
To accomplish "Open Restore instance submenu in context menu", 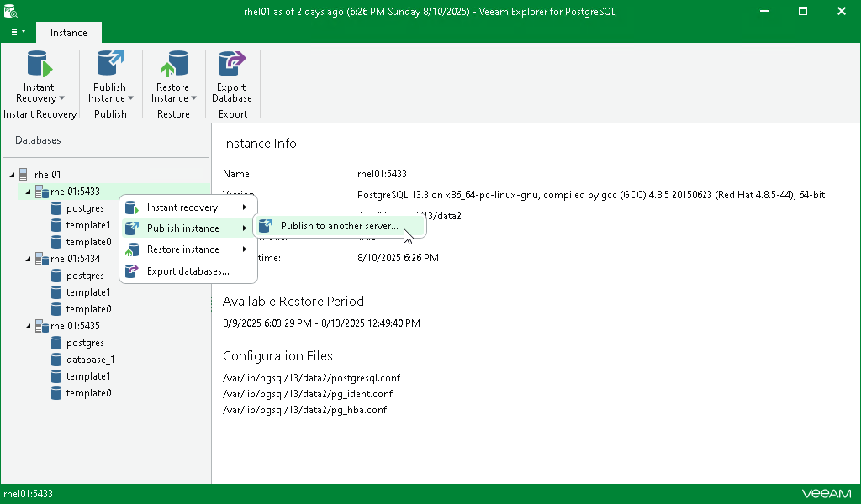I will [x=188, y=249].
